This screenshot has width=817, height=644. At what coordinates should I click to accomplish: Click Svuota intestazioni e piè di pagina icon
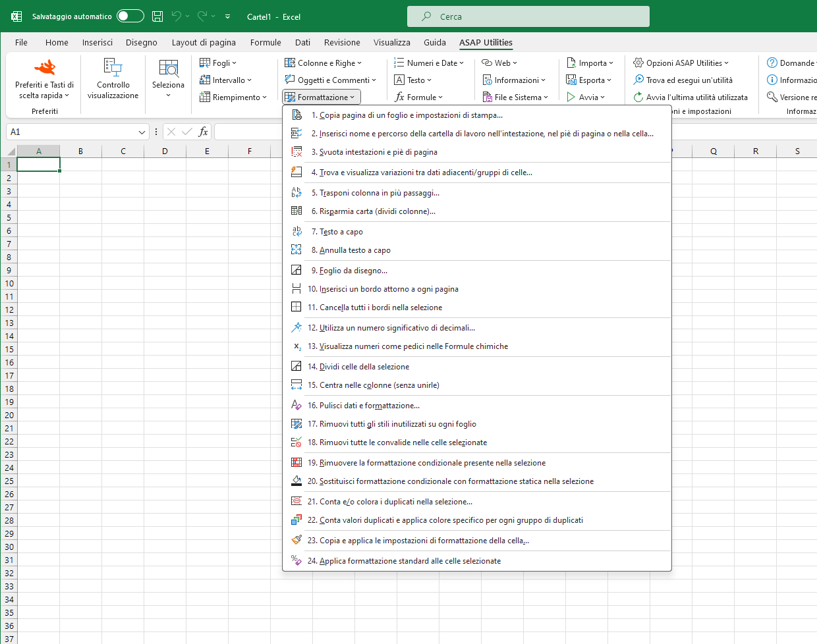[296, 152]
